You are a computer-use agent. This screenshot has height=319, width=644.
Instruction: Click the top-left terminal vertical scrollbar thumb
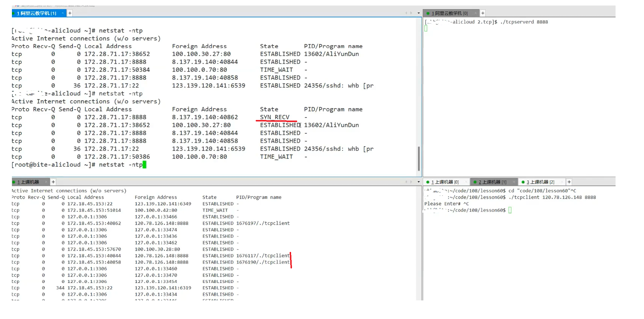(x=419, y=159)
